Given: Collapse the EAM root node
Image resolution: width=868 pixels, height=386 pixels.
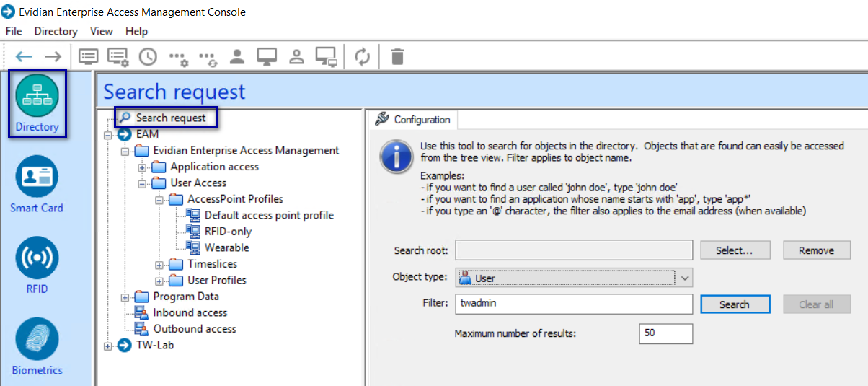Looking at the screenshot, I should pos(108,134).
